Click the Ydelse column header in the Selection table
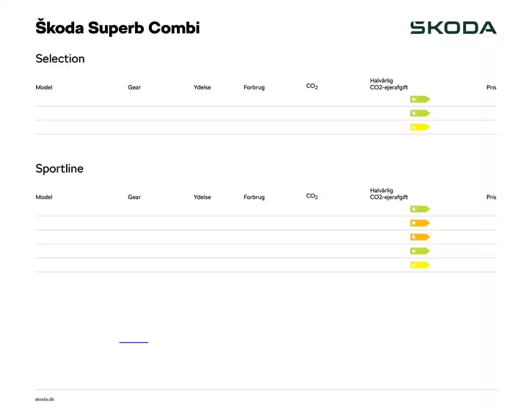 coord(203,87)
